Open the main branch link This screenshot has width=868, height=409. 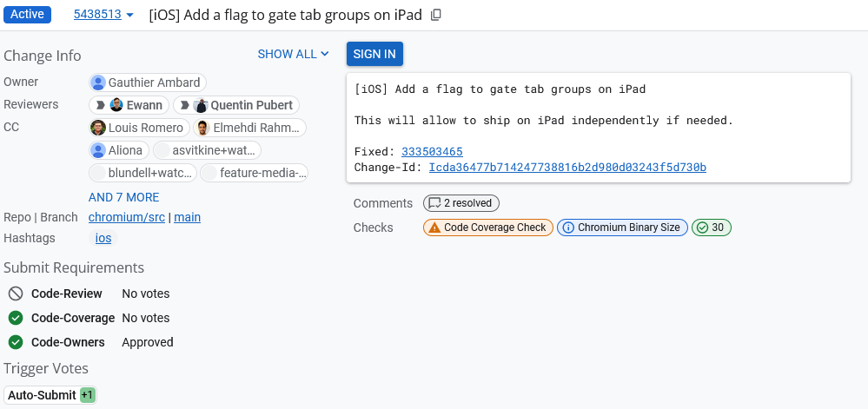coord(187,217)
